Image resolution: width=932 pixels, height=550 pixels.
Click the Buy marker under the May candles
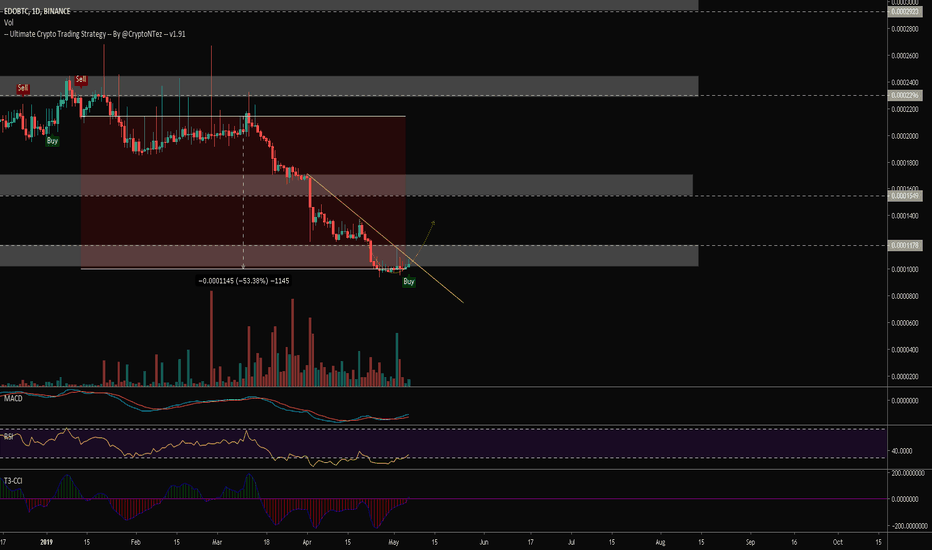[x=408, y=281]
